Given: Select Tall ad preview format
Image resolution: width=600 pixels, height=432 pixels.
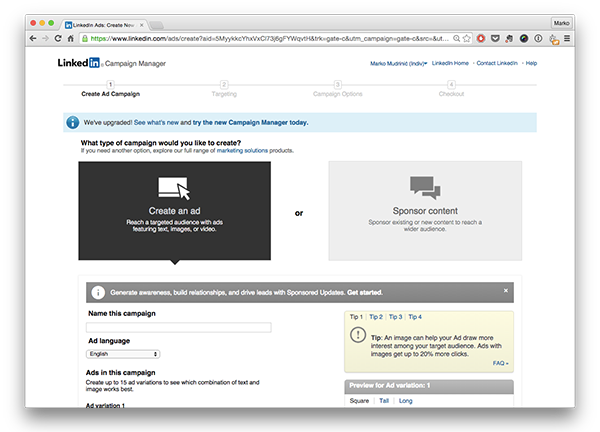Looking at the screenshot, I should tap(384, 401).
